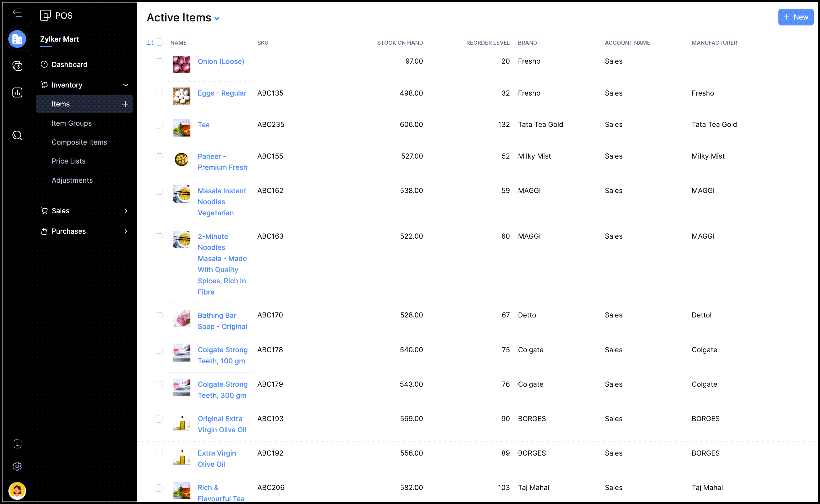This screenshot has width=820, height=504.
Task: Select the checkbox for the Tea row
Action: point(159,125)
